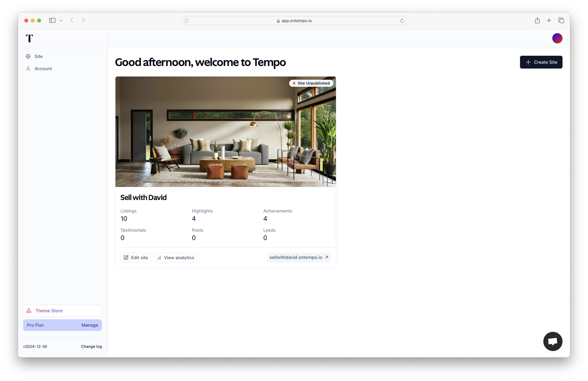This screenshot has height=381, width=588.
Task: Click the Create Site button
Action: point(541,62)
